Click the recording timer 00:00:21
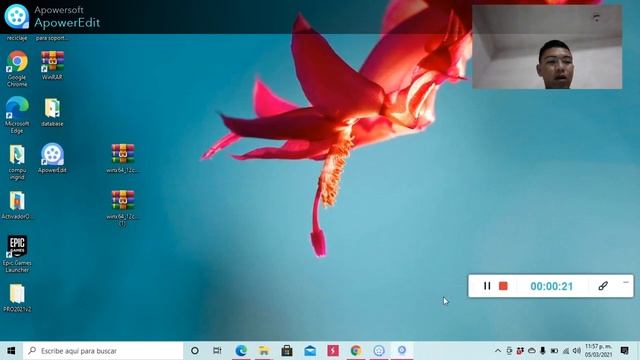Screen dimensions: 640x360 [551, 286]
